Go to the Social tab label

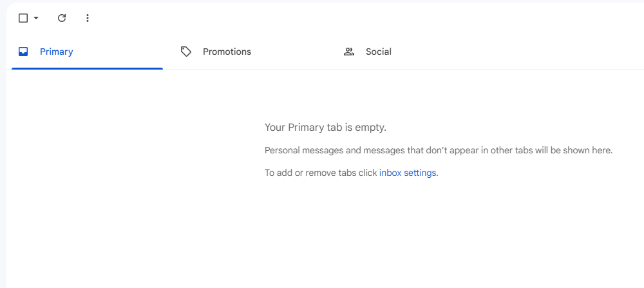click(379, 52)
